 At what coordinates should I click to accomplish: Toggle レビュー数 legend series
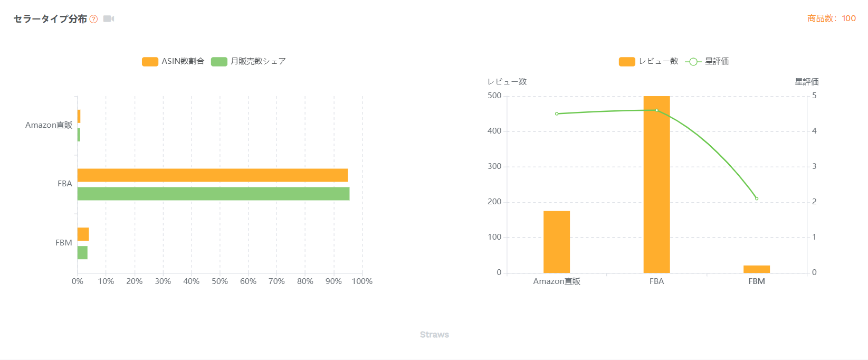click(x=648, y=61)
